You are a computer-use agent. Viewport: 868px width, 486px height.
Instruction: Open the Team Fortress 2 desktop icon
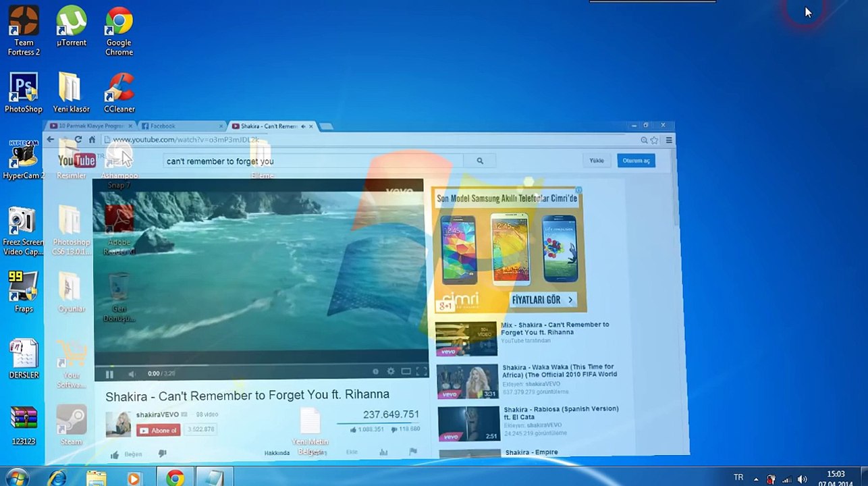[x=24, y=30]
